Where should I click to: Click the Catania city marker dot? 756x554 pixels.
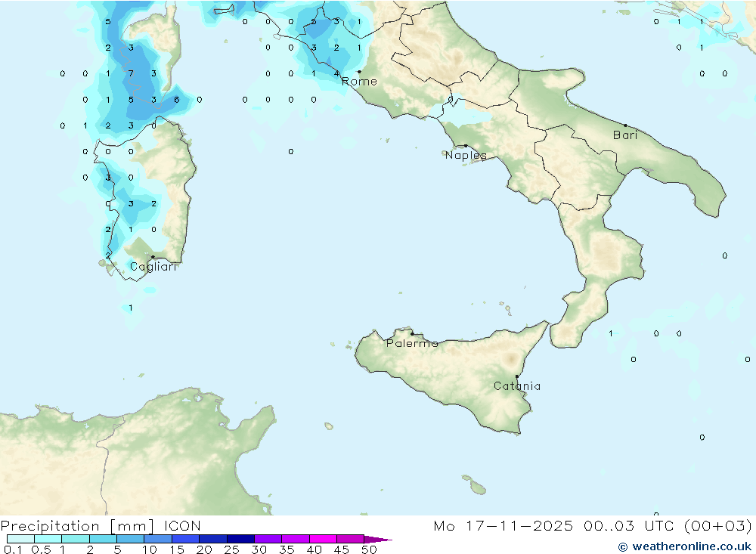tap(517, 376)
